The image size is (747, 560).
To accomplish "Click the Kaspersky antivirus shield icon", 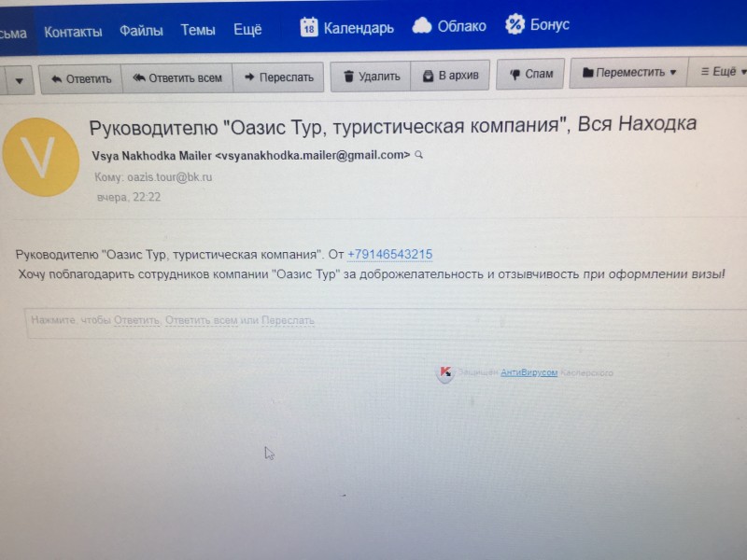I will 445,373.
